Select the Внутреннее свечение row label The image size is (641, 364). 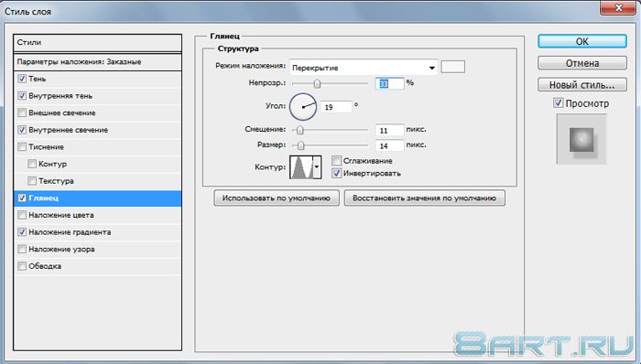69,130
